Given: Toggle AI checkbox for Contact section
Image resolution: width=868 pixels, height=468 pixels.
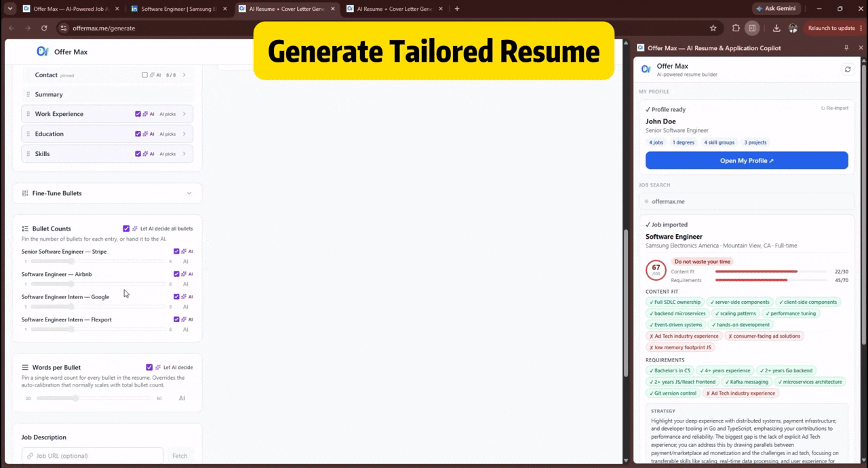Looking at the screenshot, I should 144,75.
